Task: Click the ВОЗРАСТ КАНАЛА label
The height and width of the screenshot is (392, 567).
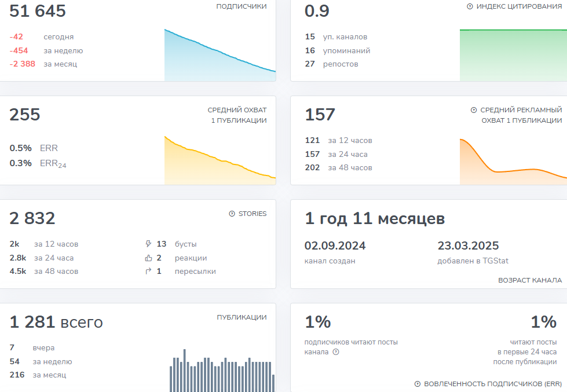Action: [530, 280]
